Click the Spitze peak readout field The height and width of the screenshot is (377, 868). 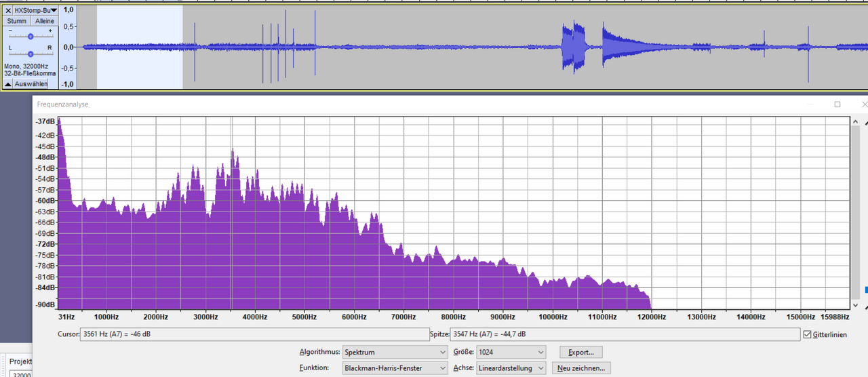point(625,334)
